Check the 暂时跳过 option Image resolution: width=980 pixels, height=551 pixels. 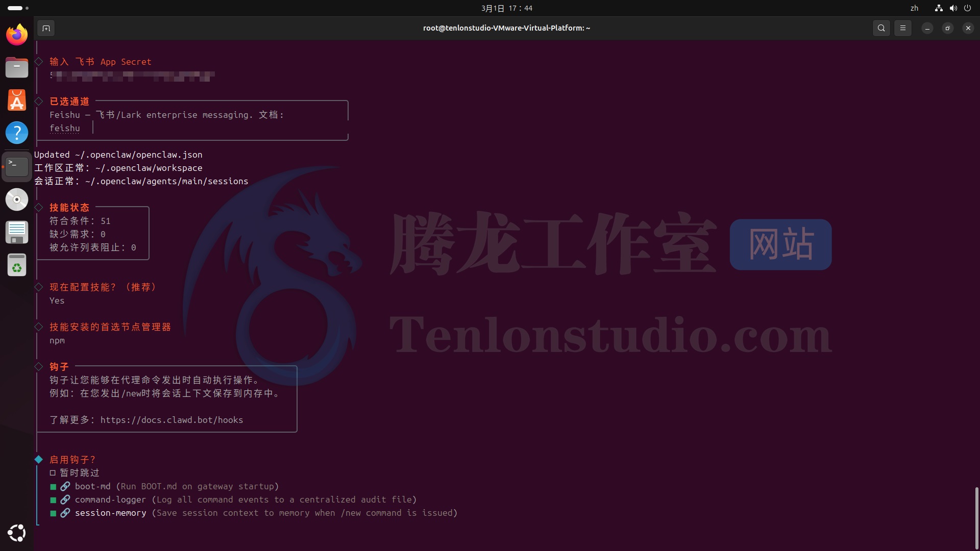(53, 473)
